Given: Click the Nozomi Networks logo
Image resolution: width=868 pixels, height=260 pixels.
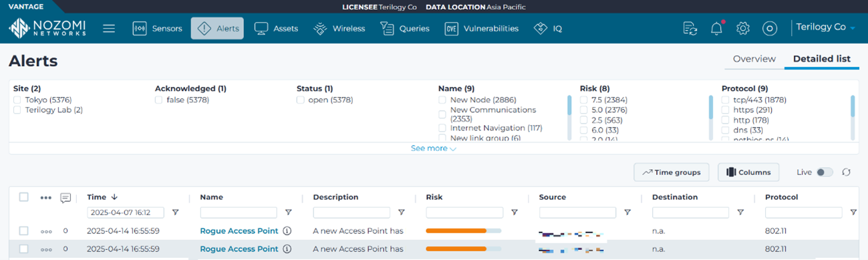Looking at the screenshot, I should pyautogui.click(x=47, y=28).
